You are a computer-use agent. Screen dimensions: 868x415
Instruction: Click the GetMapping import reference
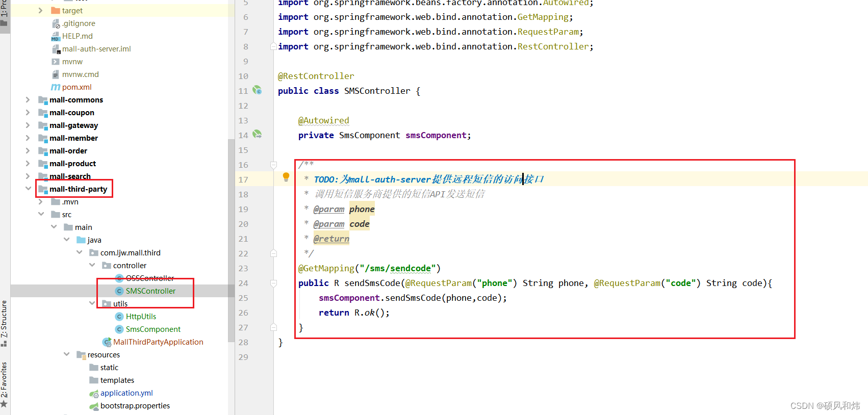point(543,17)
